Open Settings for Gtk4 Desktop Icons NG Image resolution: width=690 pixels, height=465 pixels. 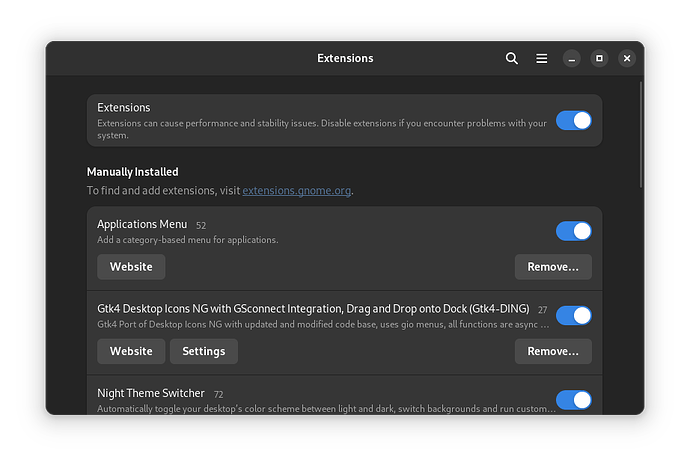coord(204,351)
